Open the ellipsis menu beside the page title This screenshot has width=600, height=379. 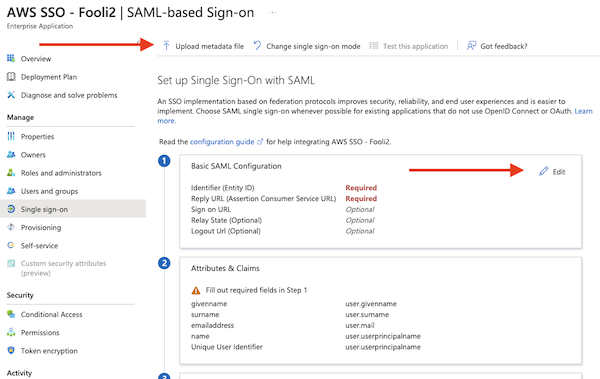[x=272, y=13]
